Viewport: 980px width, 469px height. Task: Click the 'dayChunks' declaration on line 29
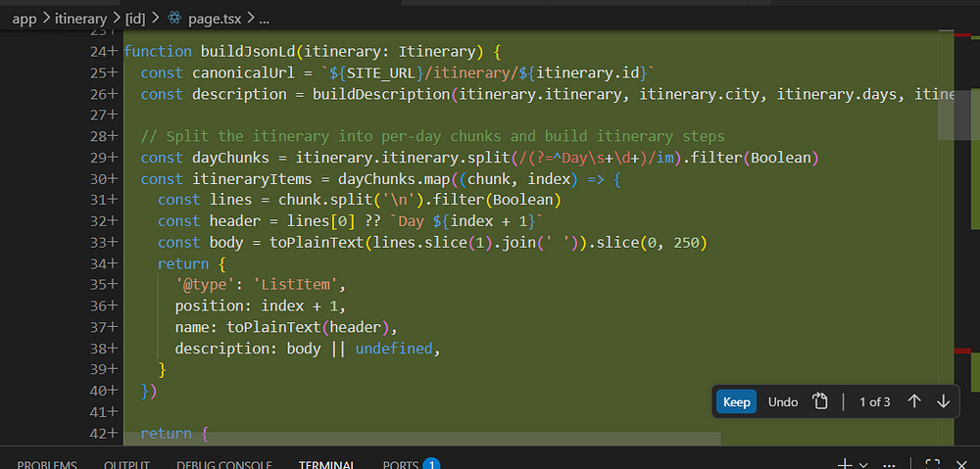pyautogui.click(x=231, y=158)
